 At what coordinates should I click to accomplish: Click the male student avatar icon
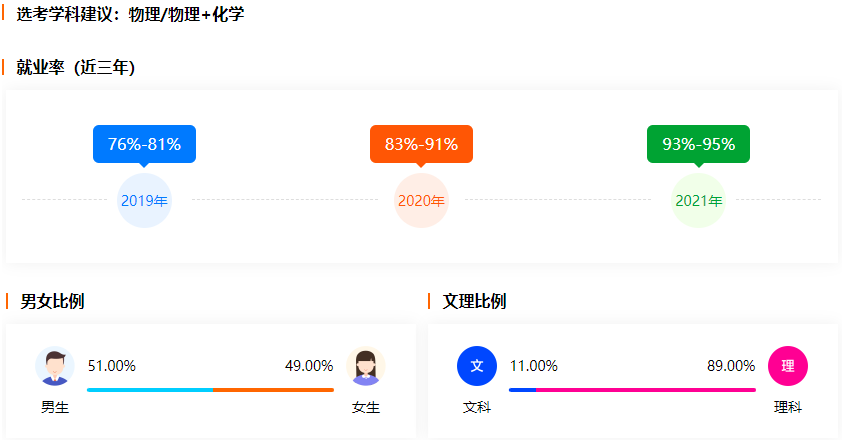54,366
